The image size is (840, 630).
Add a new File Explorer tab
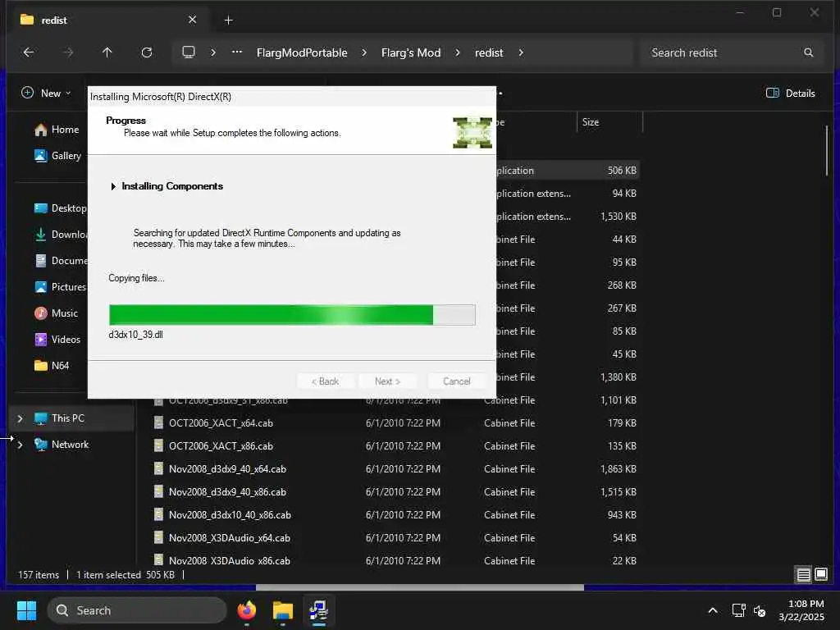click(x=228, y=21)
